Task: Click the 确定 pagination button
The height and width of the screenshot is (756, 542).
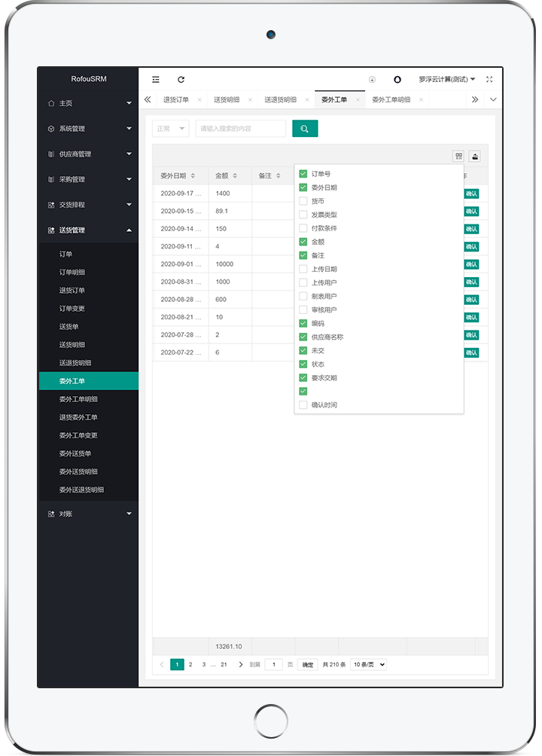Action: (307, 664)
